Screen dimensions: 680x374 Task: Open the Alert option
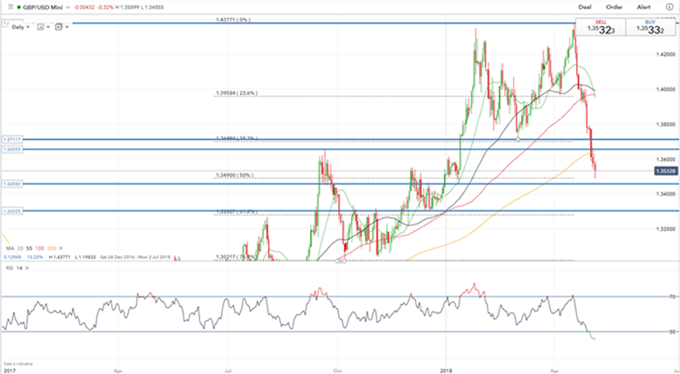[644, 7]
